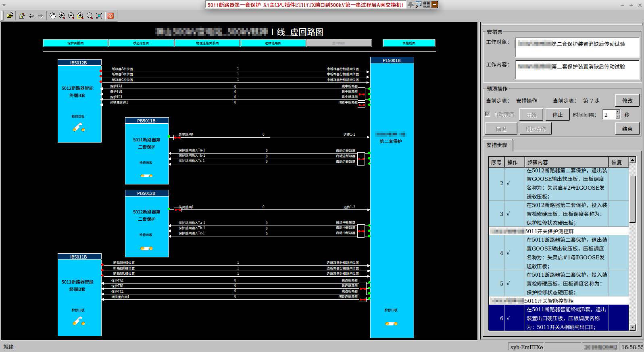Click the open file folder icon
The image size is (644, 352).
click(10, 16)
